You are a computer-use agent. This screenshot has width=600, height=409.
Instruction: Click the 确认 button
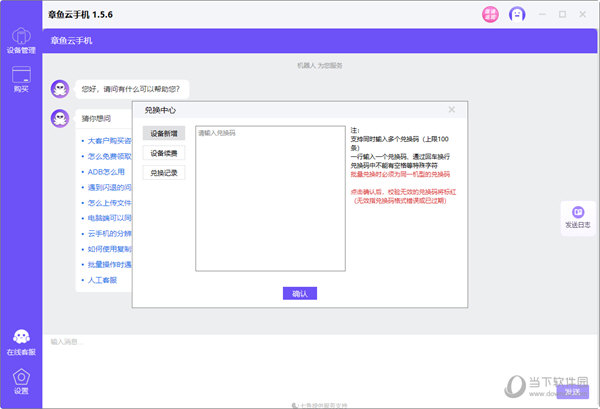point(300,293)
